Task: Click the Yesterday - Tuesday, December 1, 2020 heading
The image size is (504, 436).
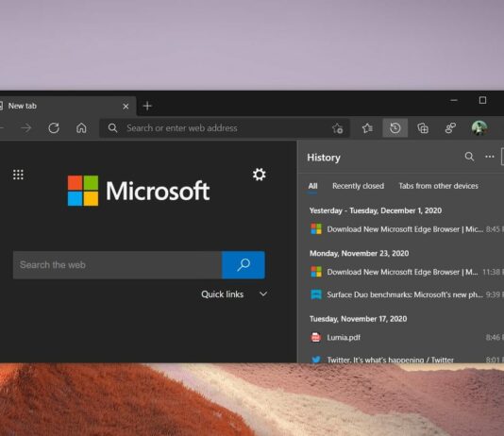Action: 376,210
